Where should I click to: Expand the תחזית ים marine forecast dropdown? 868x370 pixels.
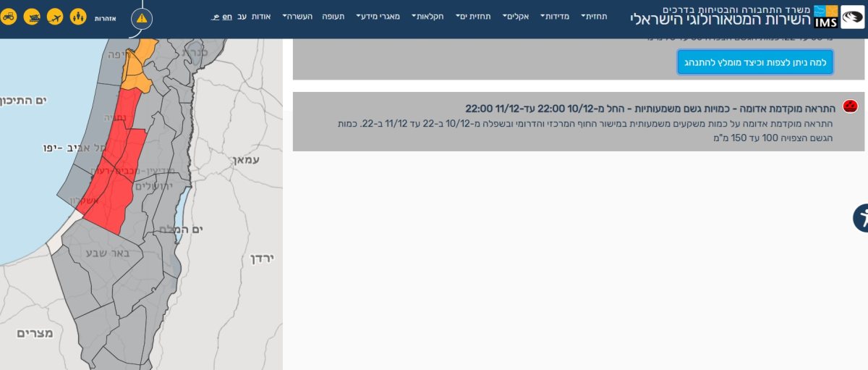(473, 16)
